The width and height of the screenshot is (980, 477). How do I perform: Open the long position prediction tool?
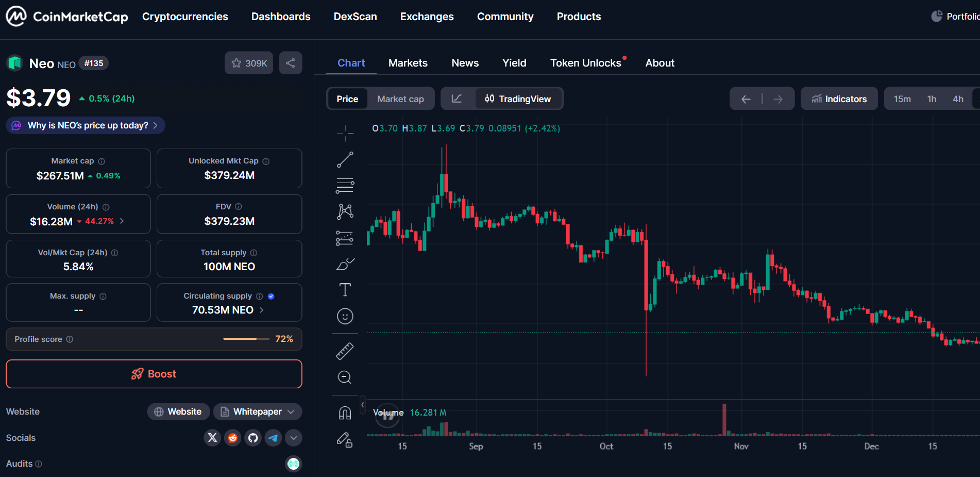[x=345, y=238]
